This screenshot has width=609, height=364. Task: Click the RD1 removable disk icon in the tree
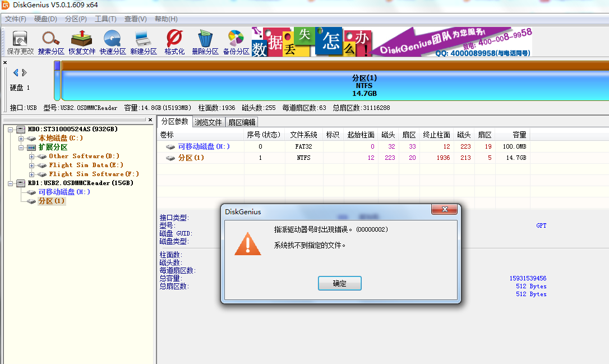(21, 183)
